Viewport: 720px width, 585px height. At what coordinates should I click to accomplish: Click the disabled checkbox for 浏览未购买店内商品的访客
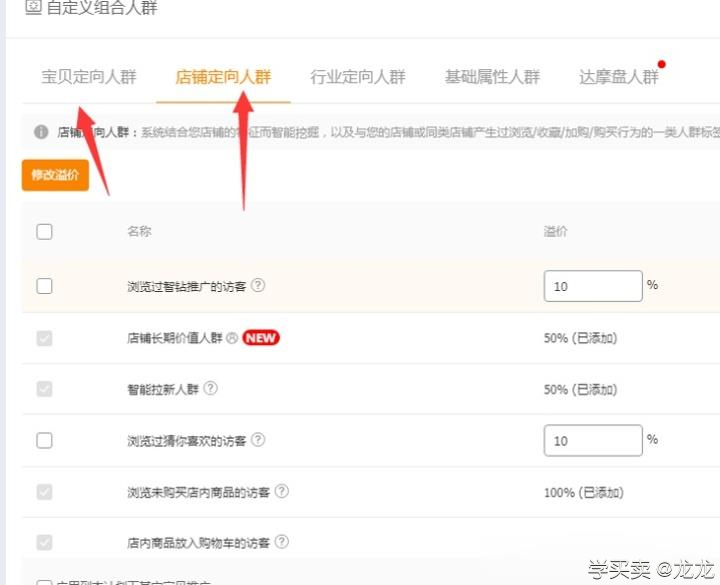(x=44, y=492)
